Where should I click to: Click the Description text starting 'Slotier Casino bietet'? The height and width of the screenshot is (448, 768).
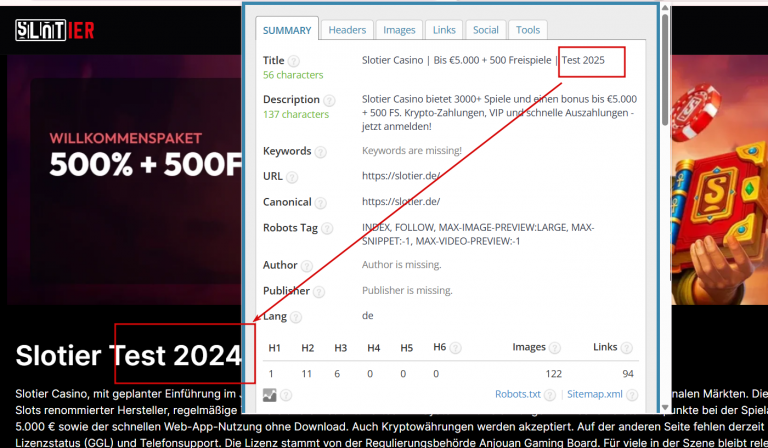pyautogui.click(x=499, y=113)
